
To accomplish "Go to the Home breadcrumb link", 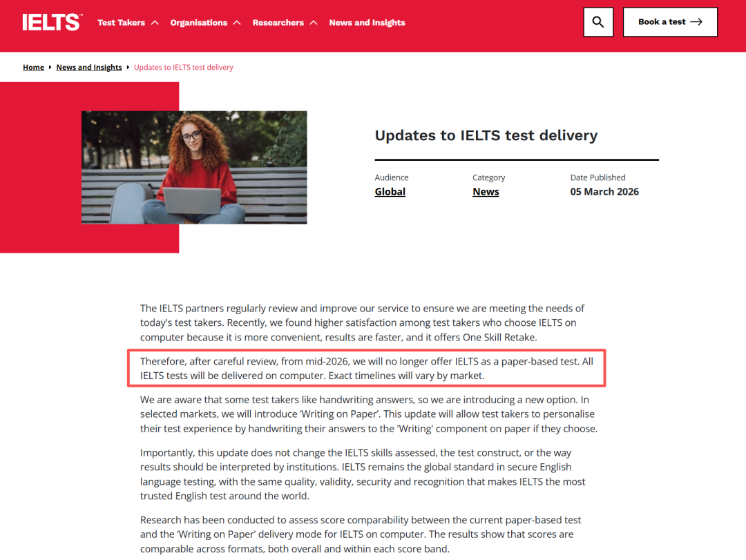I will pyautogui.click(x=33, y=68).
